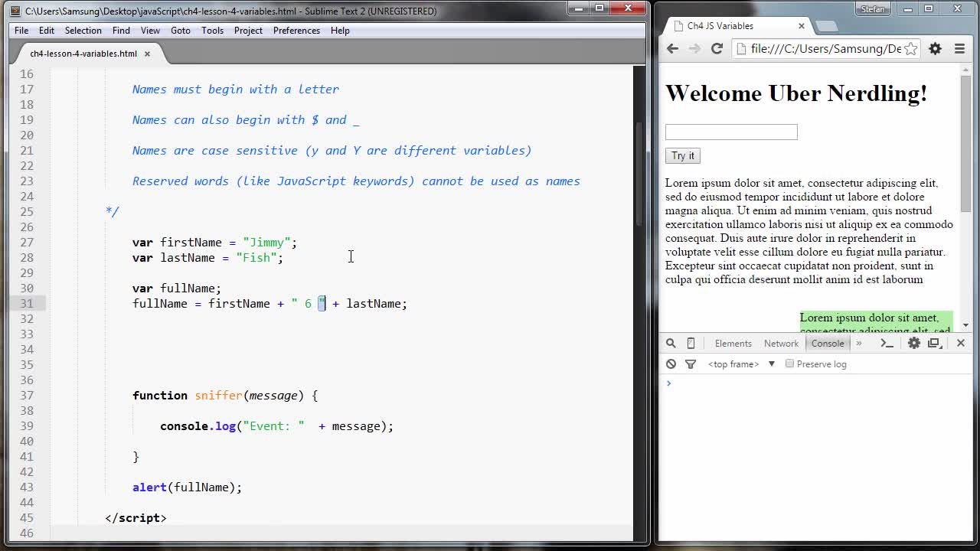Toggle DevTools device mode phone icon
980x551 pixels.
[x=691, y=343]
